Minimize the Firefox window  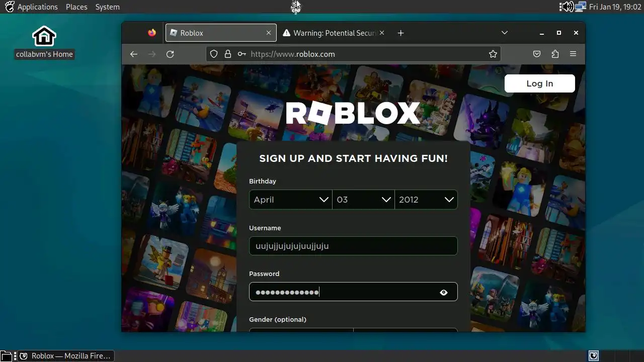point(542,33)
